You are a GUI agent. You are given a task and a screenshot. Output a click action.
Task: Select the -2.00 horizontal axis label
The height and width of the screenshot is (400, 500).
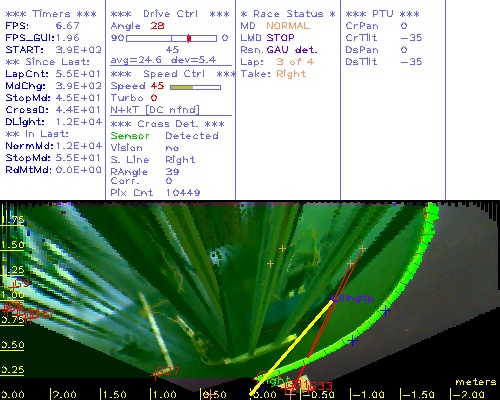tap(468, 395)
